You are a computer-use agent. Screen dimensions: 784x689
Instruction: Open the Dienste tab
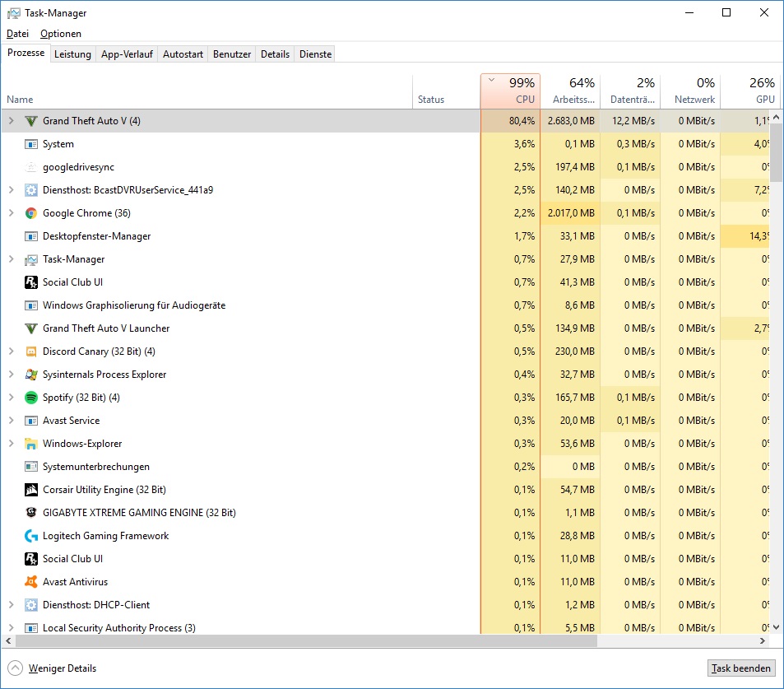pyautogui.click(x=316, y=54)
